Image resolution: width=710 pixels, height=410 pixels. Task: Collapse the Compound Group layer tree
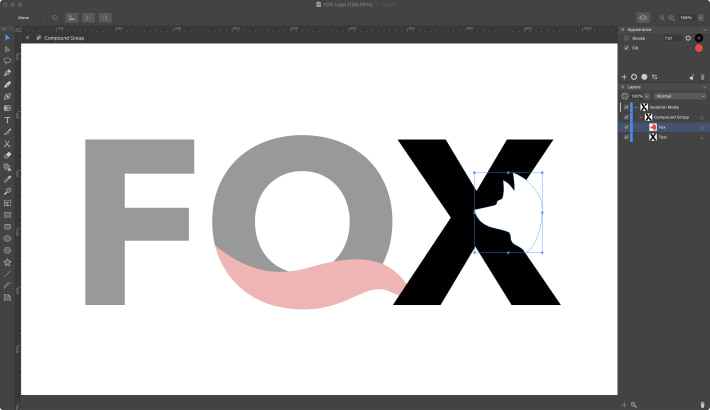coord(641,117)
